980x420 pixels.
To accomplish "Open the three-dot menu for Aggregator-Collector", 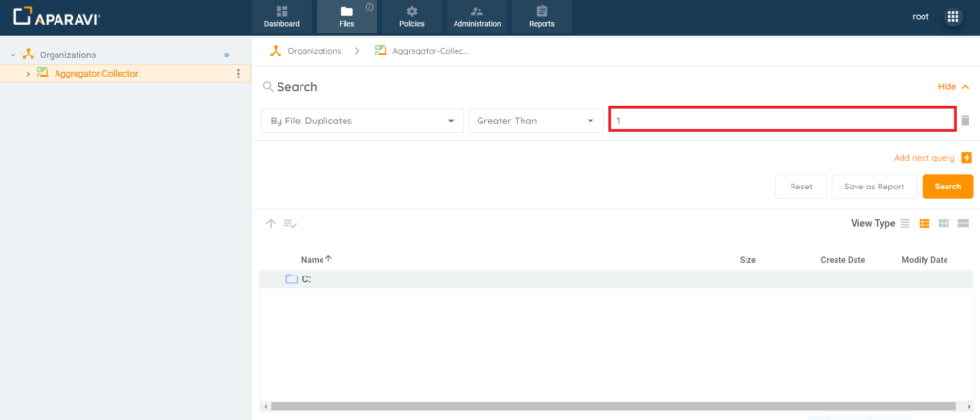I will point(238,74).
